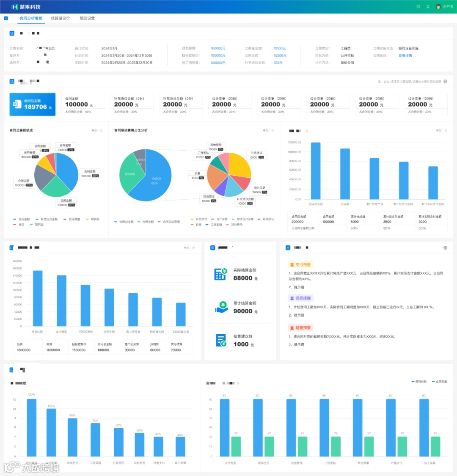Click the chart section icon above 180000 axis
This screenshot has height=476, width=457.
(11, 248)
